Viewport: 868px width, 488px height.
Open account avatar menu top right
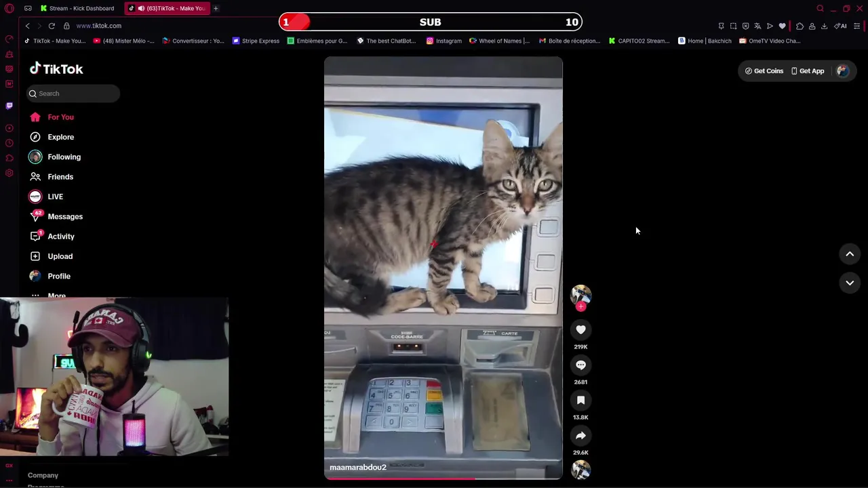coord(842,70)
